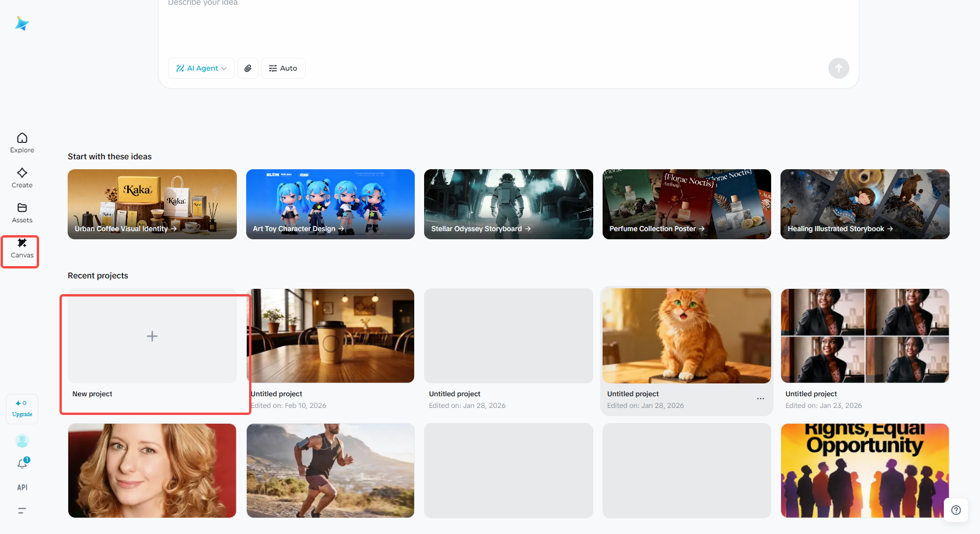This screenshot has width=980, height=534.
Task: Open the Canvas section in the sidebar
Action: 22,250
